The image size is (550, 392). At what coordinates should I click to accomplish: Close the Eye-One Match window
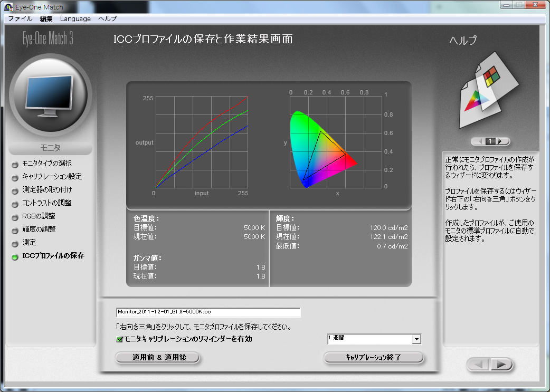click(x=535, y=5)
